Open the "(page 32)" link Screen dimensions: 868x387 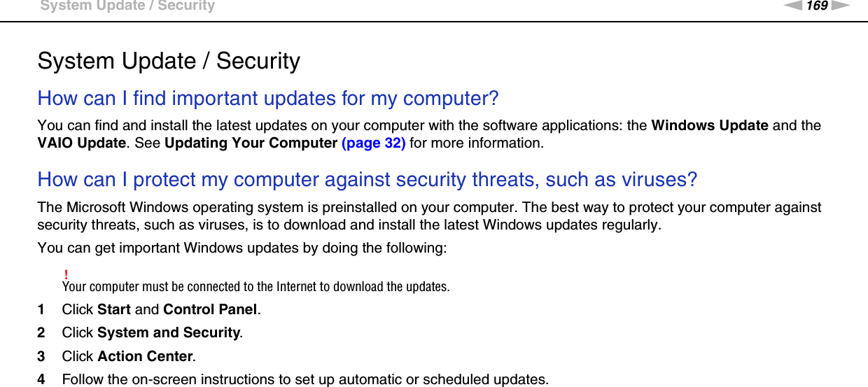coord(373,143)
